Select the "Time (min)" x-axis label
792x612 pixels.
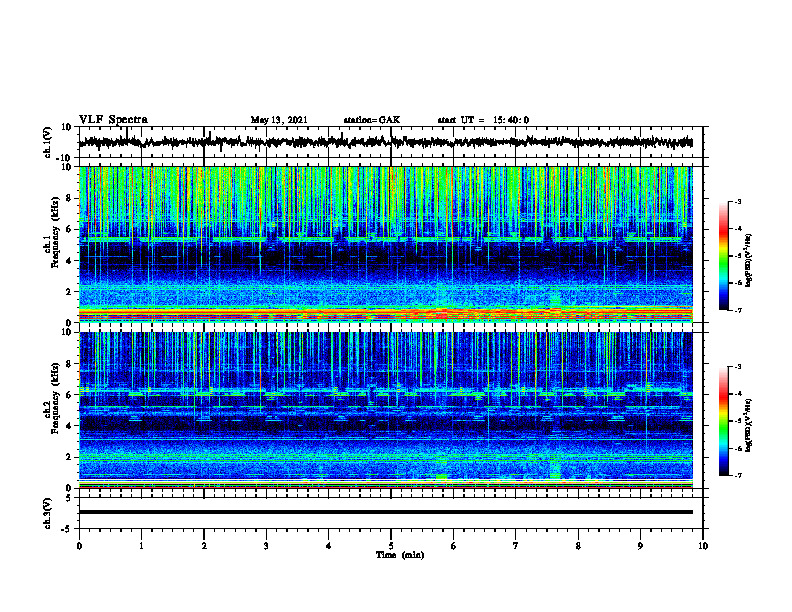point(400,555)
